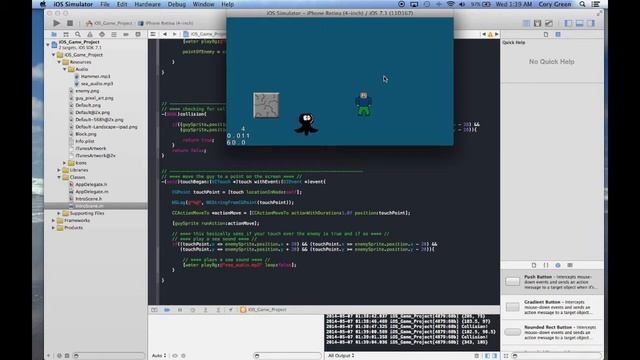Open Notification Center in menu bar
The height and width of the screenshot is (360, 640).
596,4
